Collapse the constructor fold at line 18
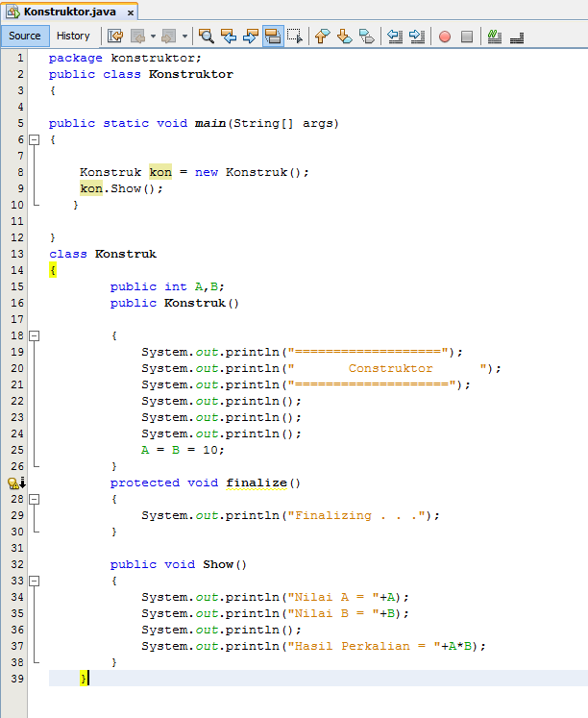Image resolution: width=588 pixels, height=718 pixels. pyautogui.click(x=35, y=336)
